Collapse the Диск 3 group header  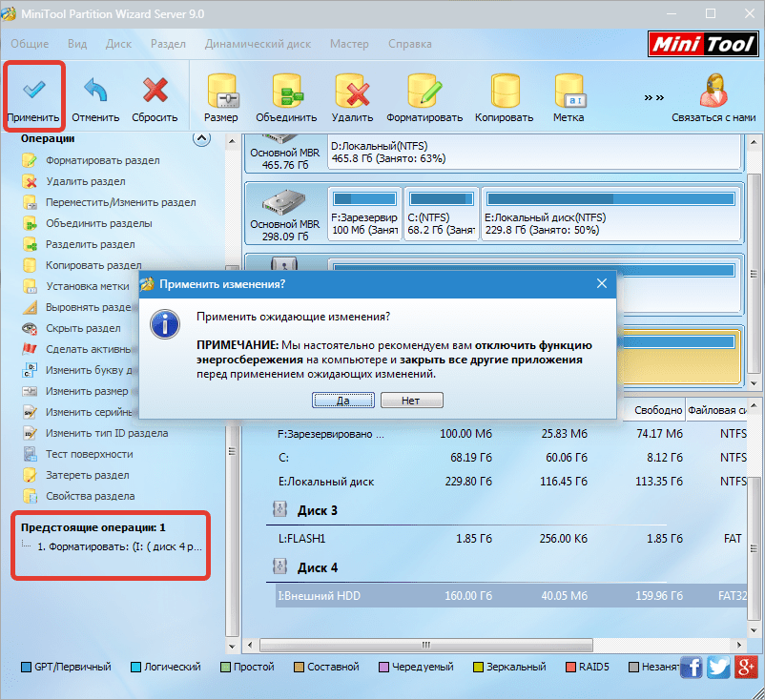pos(280,510)
